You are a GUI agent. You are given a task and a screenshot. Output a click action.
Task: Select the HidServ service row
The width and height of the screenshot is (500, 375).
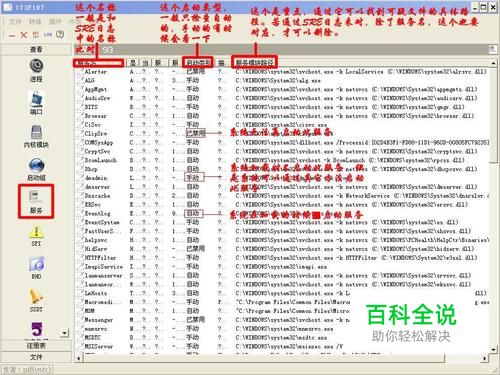point(282,249)
